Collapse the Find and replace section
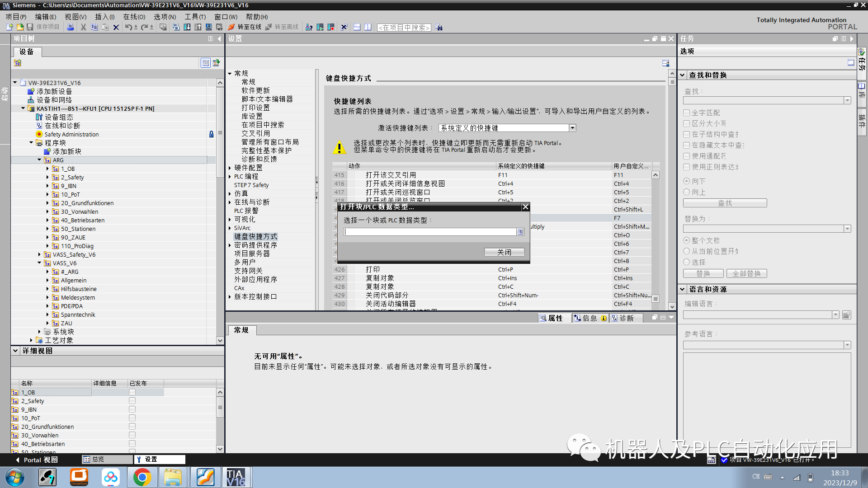Screen dimensions: 868x488 (683, 75)
